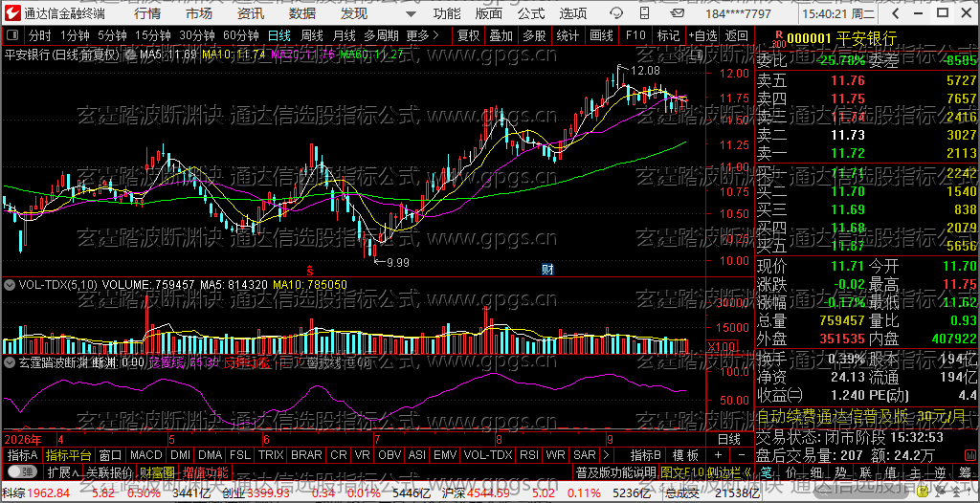The width and height of the screenshot is (980, 503).
Task: Open the 增值功能 tab
Action: [x=205, y=471]
